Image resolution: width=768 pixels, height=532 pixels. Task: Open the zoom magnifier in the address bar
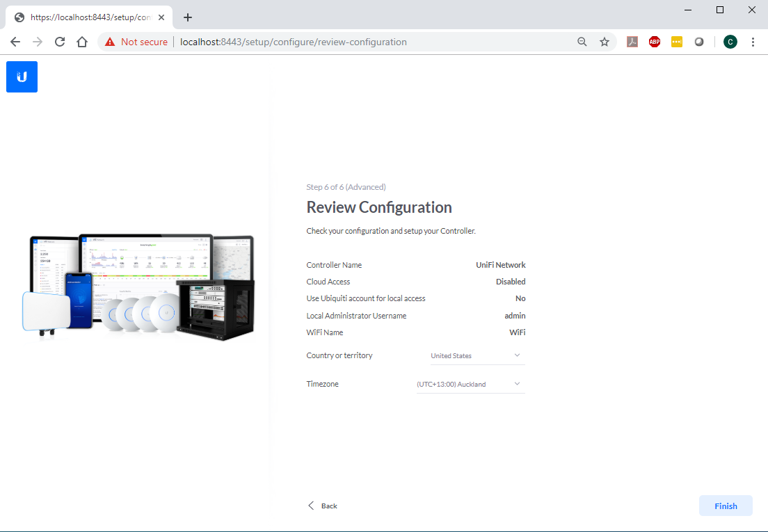[x=582, y=42]
